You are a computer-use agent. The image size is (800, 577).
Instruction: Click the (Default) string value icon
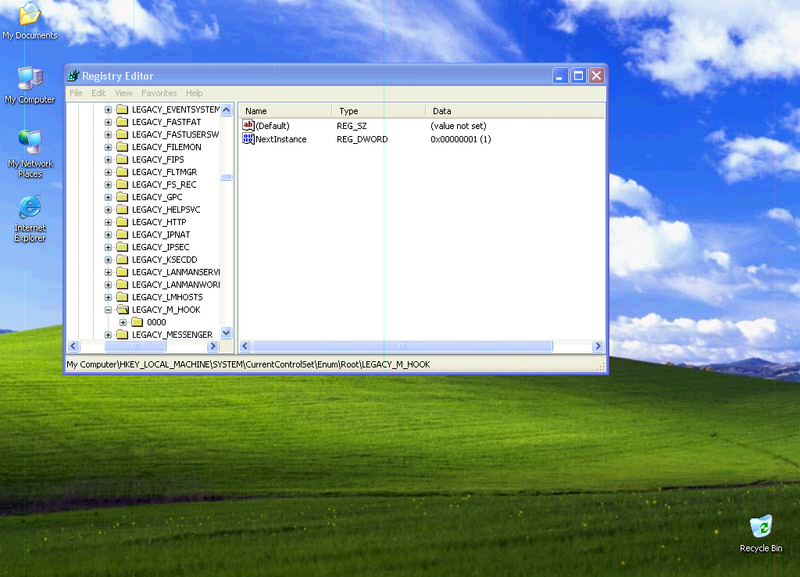click(x=249, y=126)
